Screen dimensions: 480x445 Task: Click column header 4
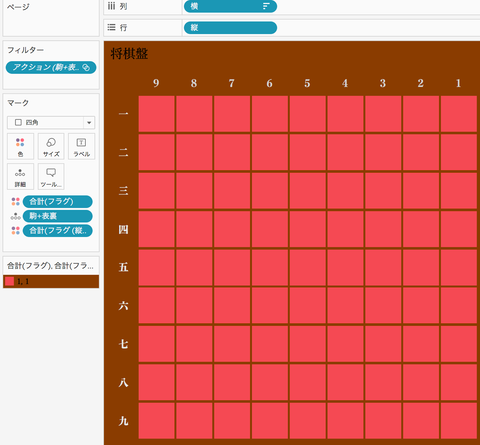click(x=345, y=83)
